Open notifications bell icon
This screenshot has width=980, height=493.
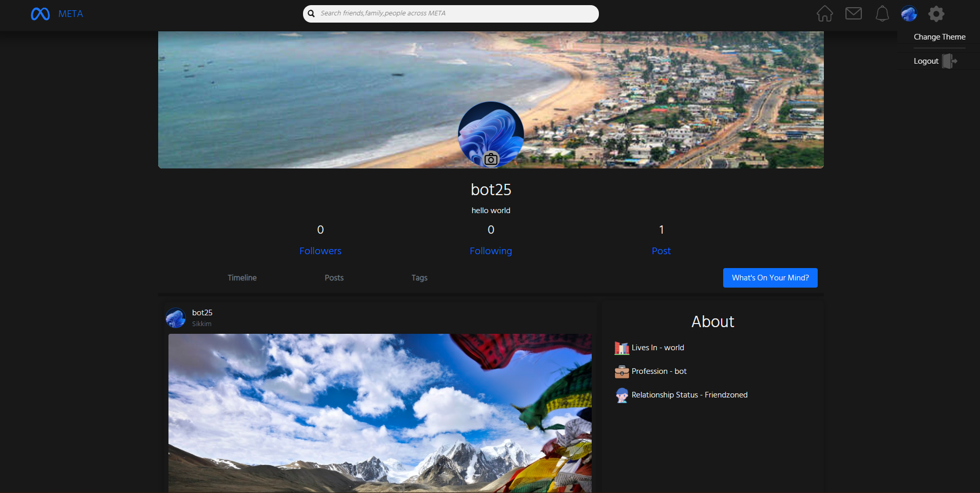pyautogui.click(x=882, y=13)
